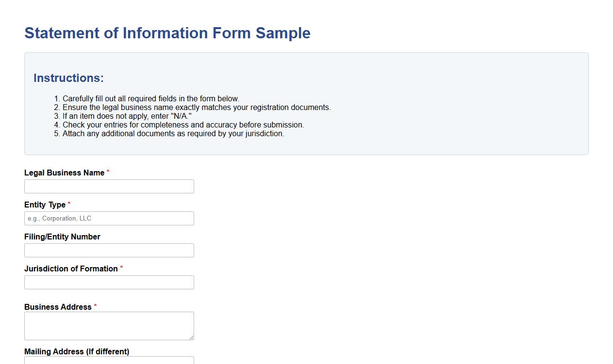Click the Statement of Information Form Sample heading

pos(167,33)
